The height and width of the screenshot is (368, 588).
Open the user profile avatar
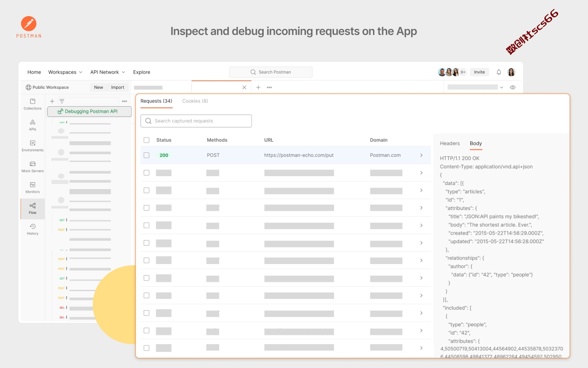click(511, 72)
